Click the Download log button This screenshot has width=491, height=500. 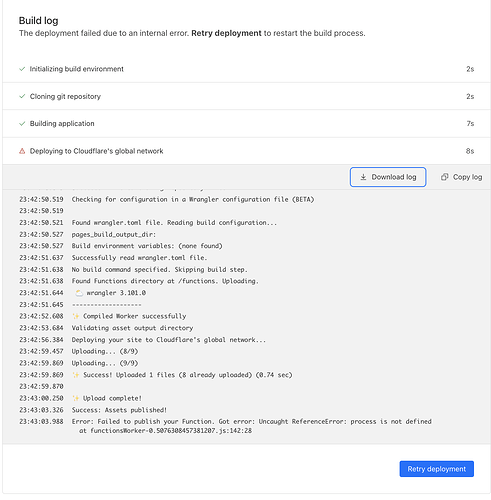click(388, 177)
